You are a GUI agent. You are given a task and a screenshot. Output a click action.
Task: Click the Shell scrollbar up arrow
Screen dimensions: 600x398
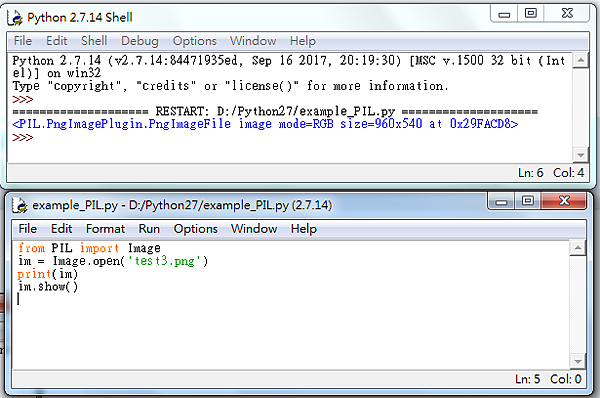580,60
